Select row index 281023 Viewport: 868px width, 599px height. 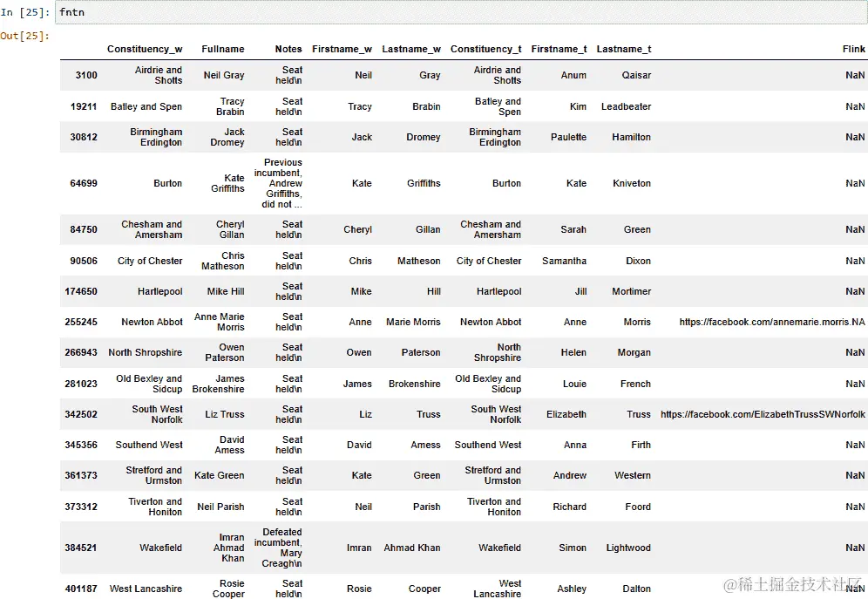(81, 384)
